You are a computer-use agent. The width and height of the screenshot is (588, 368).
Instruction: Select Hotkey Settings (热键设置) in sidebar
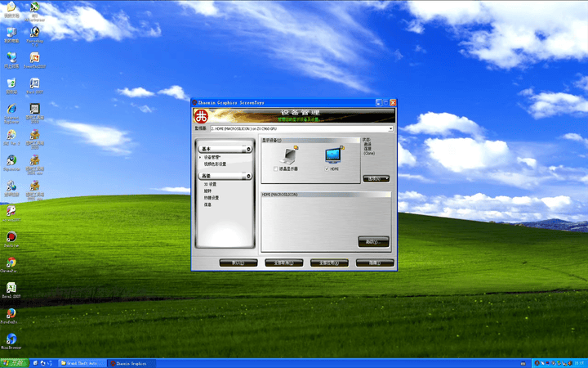(x=212, y=198)
